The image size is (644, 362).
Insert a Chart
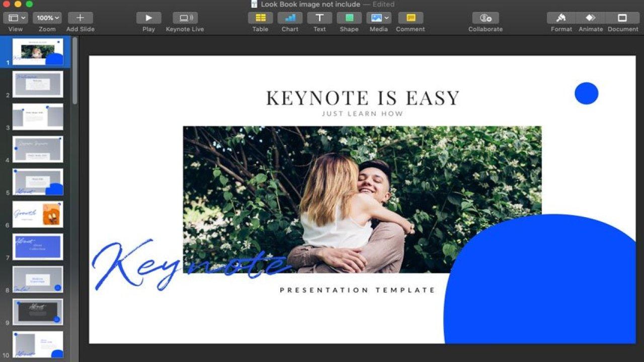(289, 19)
